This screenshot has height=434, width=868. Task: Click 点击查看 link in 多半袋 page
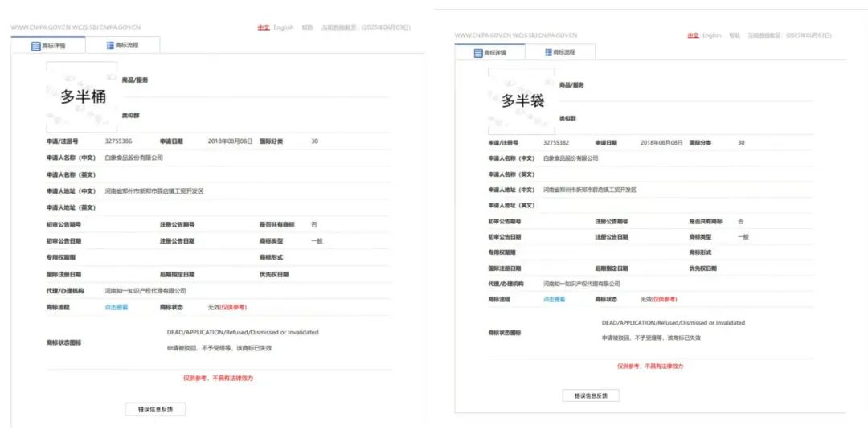554,300
